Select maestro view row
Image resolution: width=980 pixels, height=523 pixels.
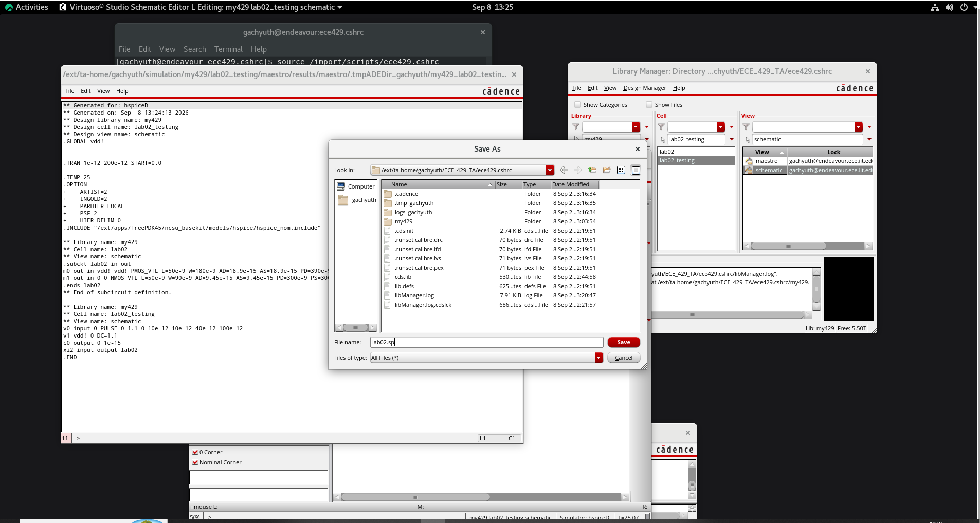[808, 161]
